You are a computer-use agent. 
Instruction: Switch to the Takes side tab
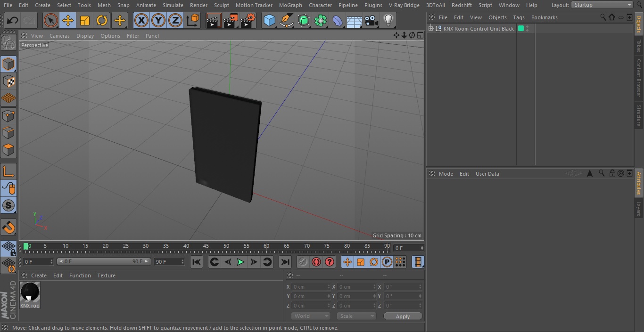point(639,46)
